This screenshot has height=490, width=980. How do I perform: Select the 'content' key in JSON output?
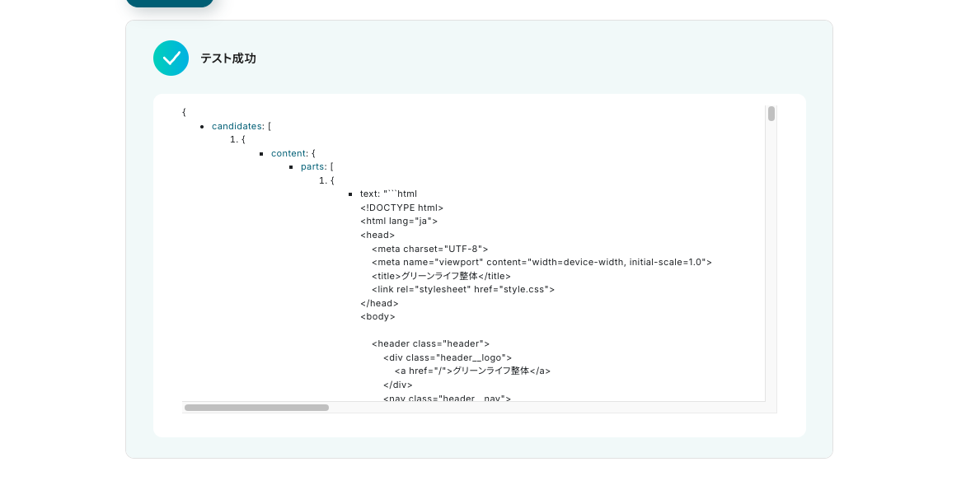pyautogui.click(x=288, y=153)
